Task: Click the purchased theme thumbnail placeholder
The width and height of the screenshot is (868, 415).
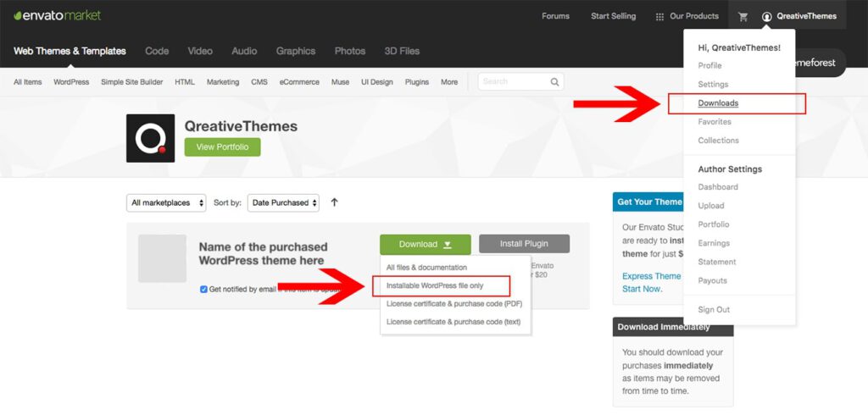Action: 162,258
